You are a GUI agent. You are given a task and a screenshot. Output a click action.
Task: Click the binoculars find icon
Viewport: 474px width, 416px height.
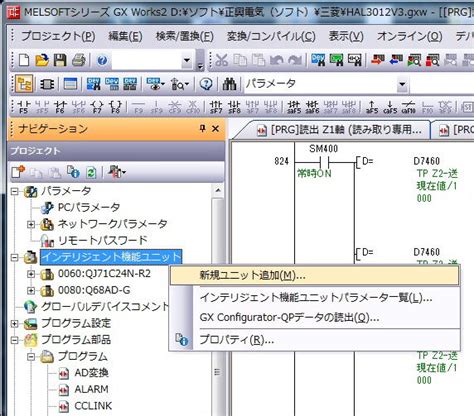(x=229, y=84)
